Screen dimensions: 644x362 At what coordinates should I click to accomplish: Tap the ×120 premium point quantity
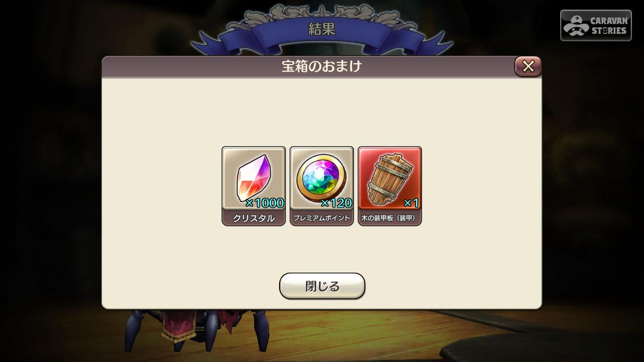point(336,203)
